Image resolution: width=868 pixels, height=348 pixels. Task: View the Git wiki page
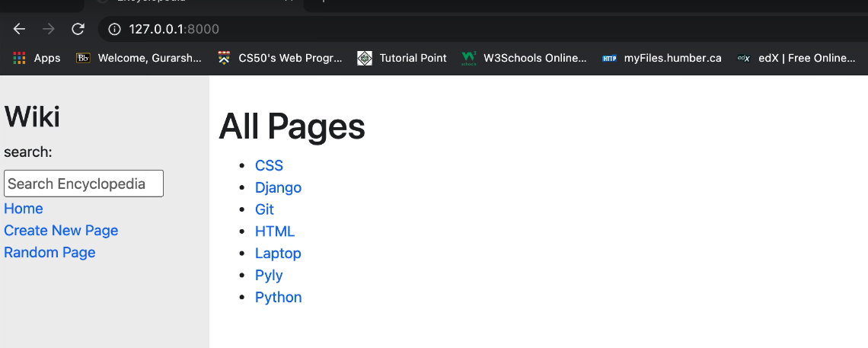click(x=264, y=209)
